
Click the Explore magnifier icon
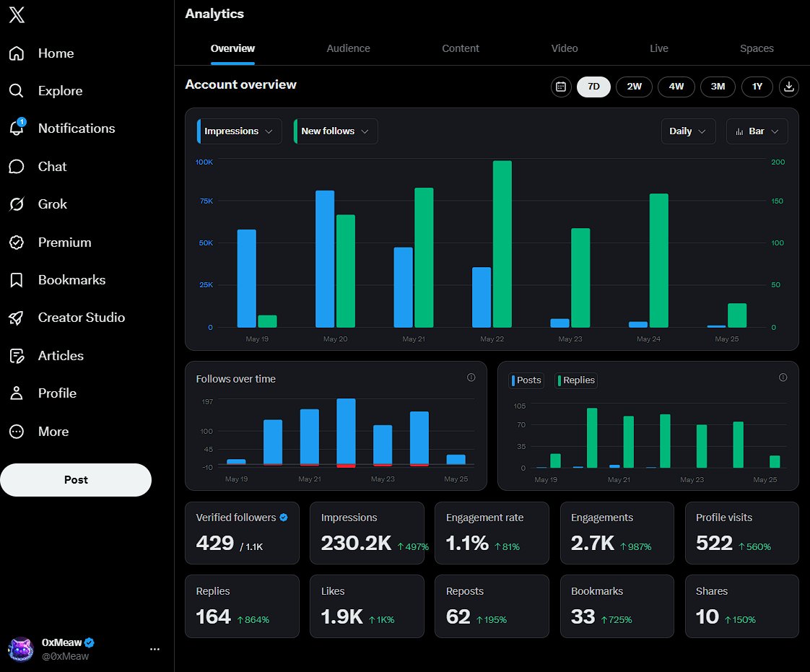[17, 91]
